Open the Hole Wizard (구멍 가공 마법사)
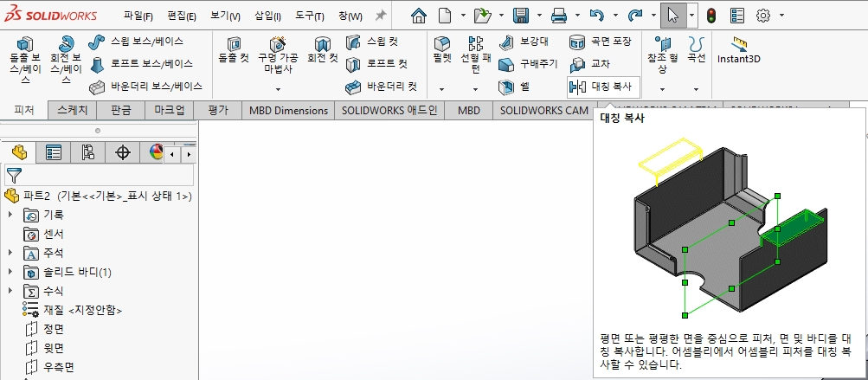This screenshot has height=380, width=868. 278,55
